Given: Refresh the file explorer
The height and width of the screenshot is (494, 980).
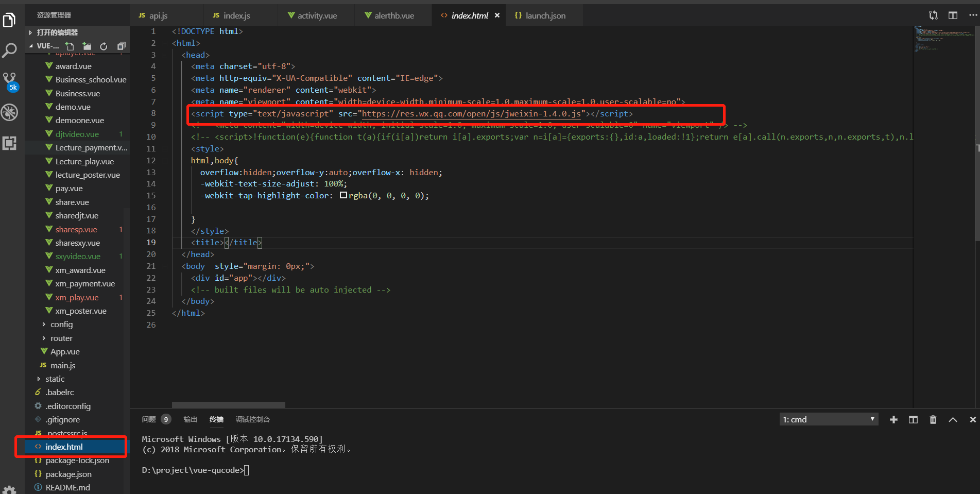Looking at the screenshot, I should coord(104,46).
